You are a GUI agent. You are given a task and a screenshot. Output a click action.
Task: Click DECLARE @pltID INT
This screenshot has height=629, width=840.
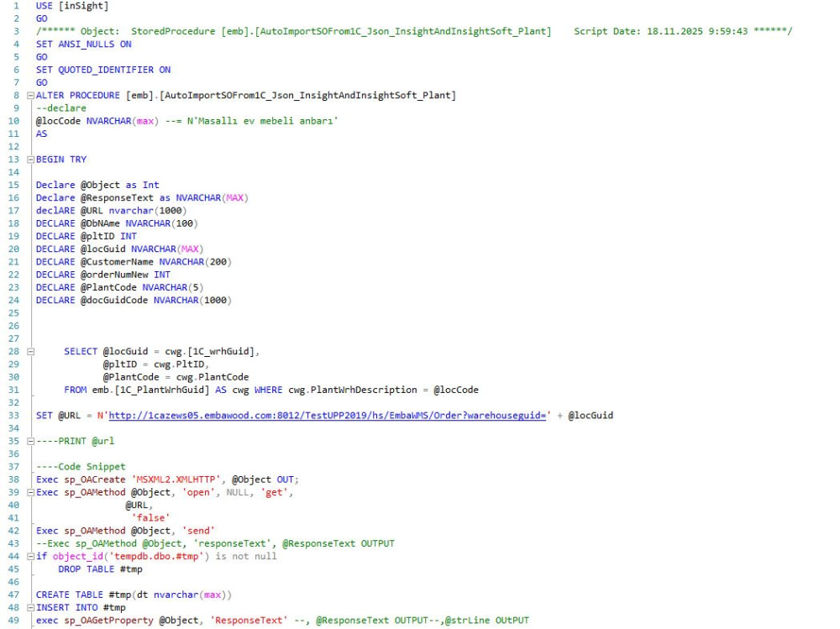coord(87,236)
